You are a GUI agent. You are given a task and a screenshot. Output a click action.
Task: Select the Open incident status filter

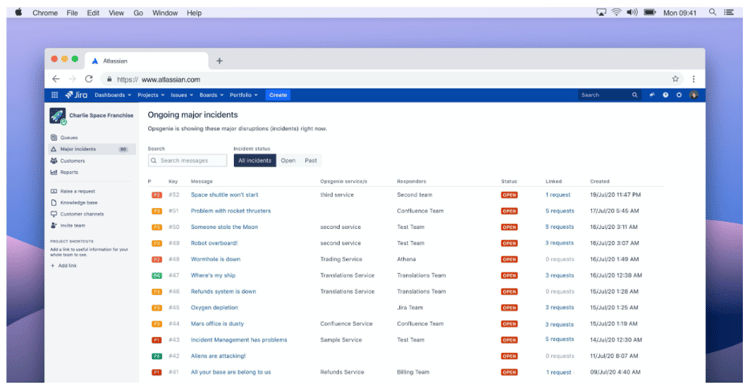tap(288, 161)
